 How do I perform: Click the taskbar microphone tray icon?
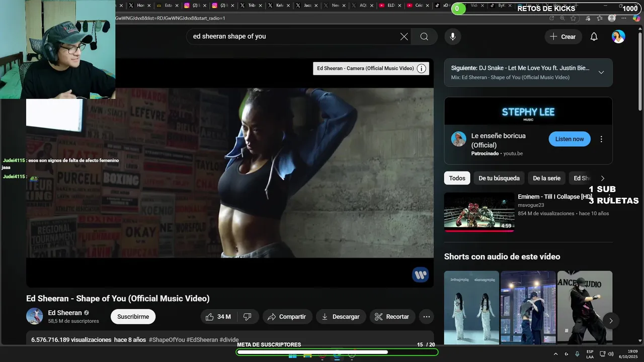click(x=577, y=354)
